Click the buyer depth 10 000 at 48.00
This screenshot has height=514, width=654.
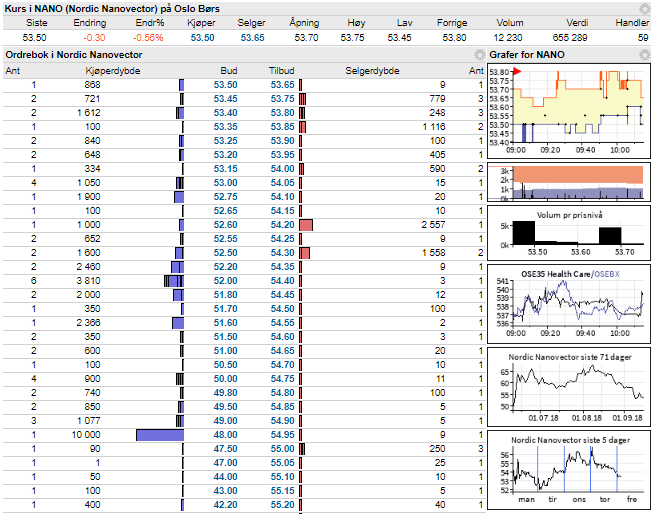point(86,435)
